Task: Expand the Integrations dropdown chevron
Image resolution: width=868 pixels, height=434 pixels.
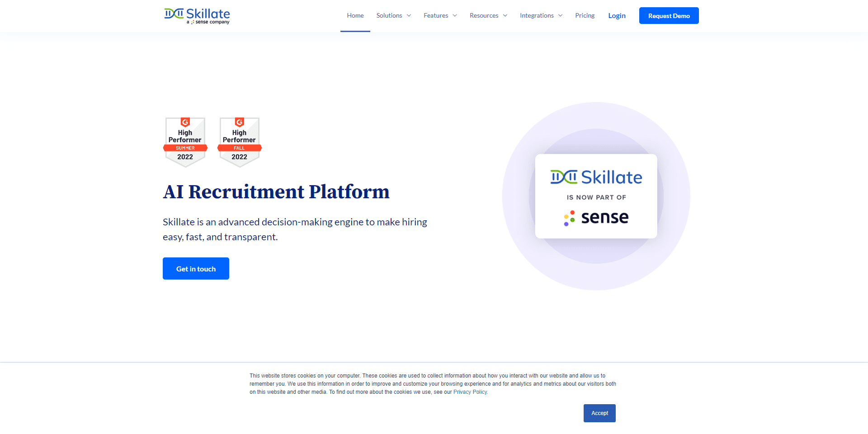Action: click(x=561, y=15)
